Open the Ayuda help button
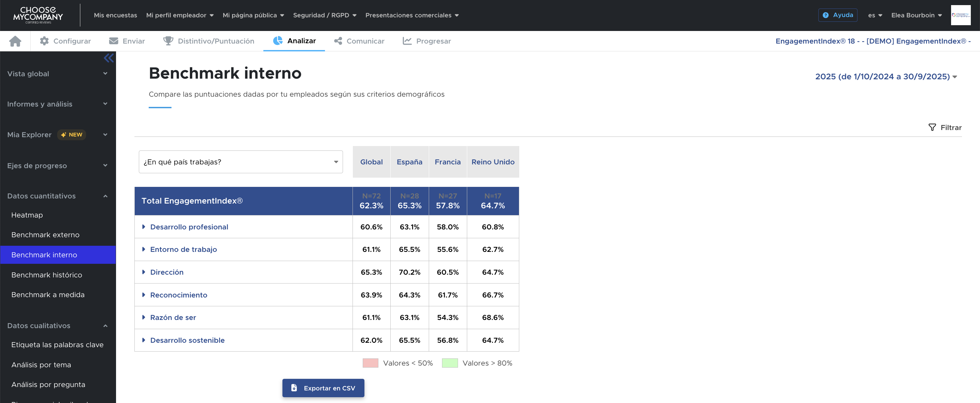Screen dimensions: 980x403 pos(837,15)
